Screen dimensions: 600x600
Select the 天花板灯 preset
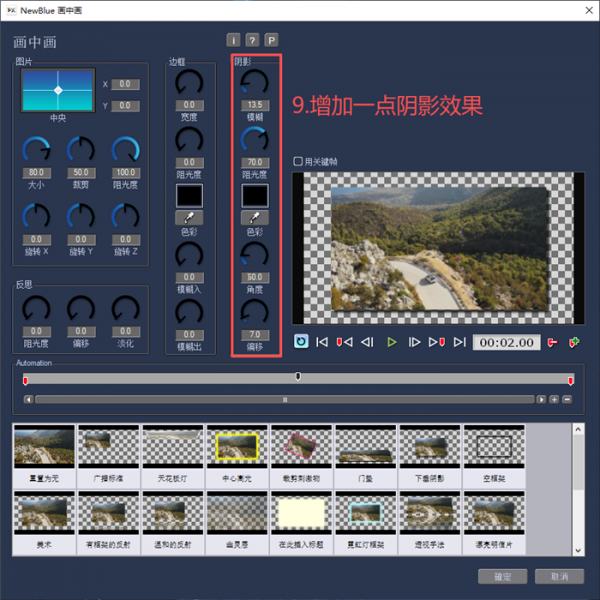[173, 456]
